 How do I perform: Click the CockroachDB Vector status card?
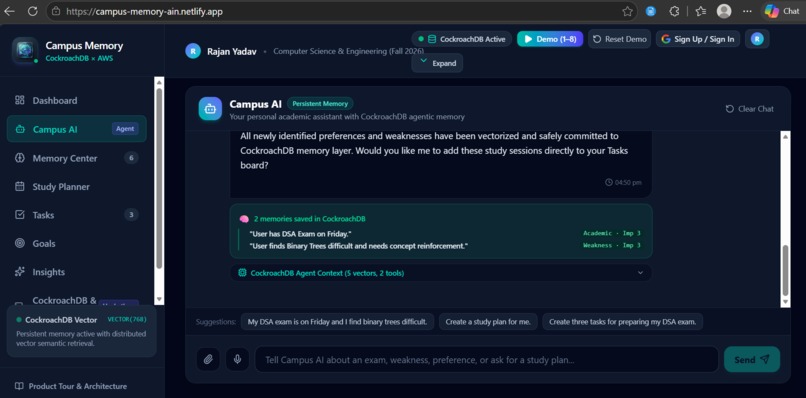82,332
